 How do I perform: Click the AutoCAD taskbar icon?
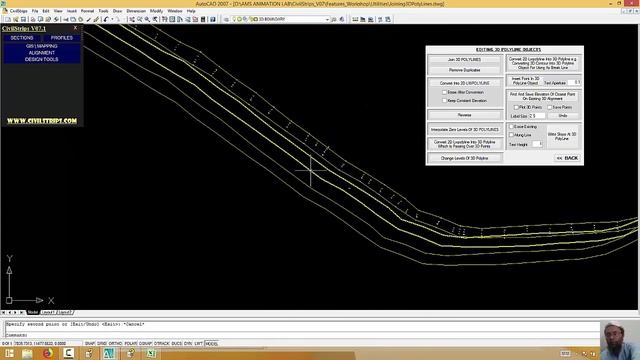(109, 353)
